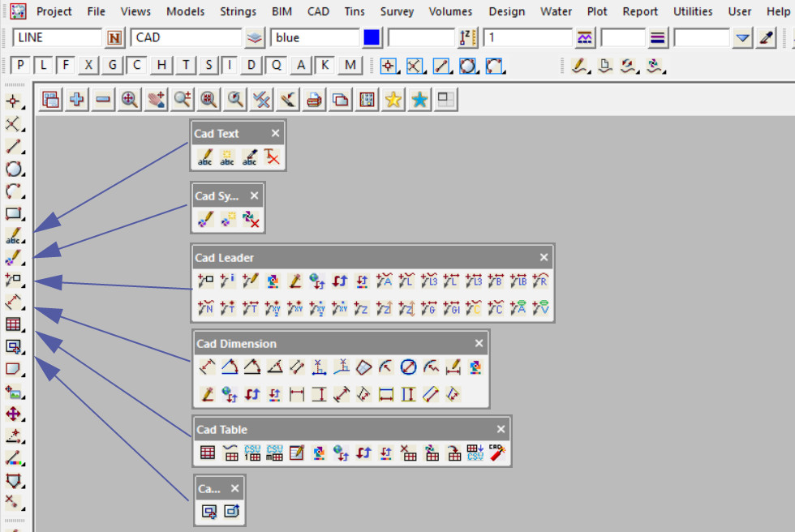
Task: Open the Survey menu
Action: [397, 11]
